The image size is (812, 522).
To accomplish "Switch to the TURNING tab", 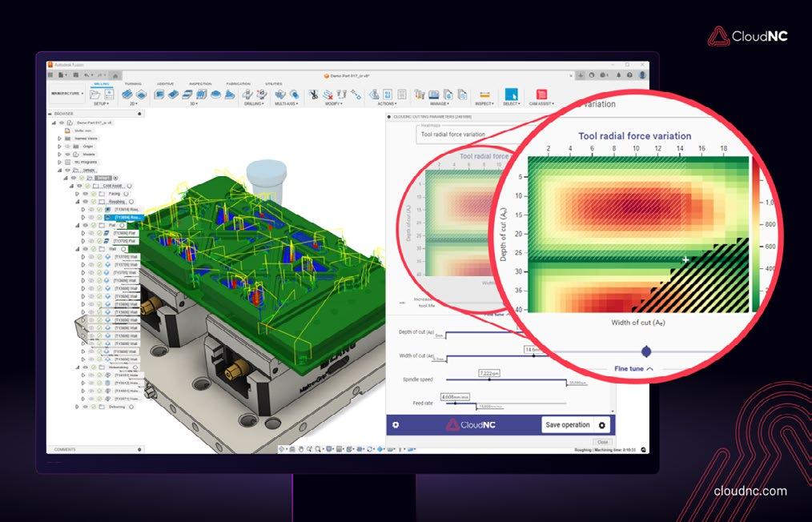I will coord(133,84).
